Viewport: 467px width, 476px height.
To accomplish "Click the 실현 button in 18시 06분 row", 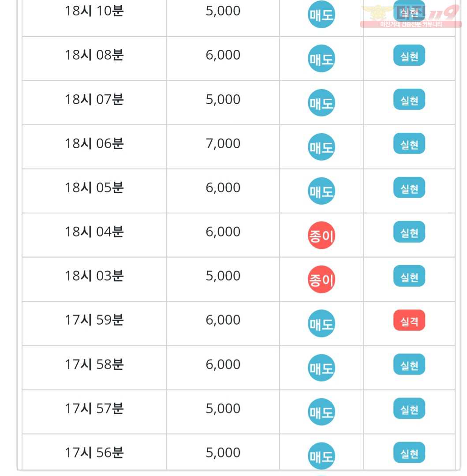I will pos(409,143).
